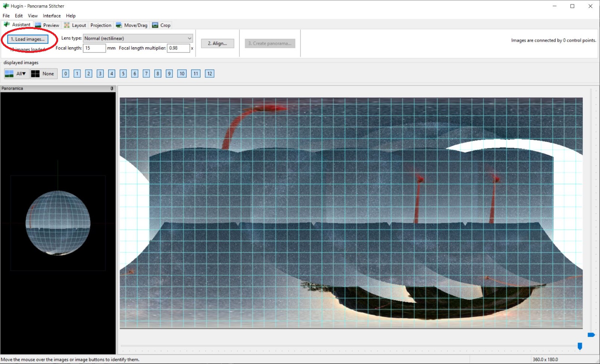Open the Help menu
Image resolution: width=600 pixels, height=364 pixels.
pyautogui.click(x=71, y=16)
